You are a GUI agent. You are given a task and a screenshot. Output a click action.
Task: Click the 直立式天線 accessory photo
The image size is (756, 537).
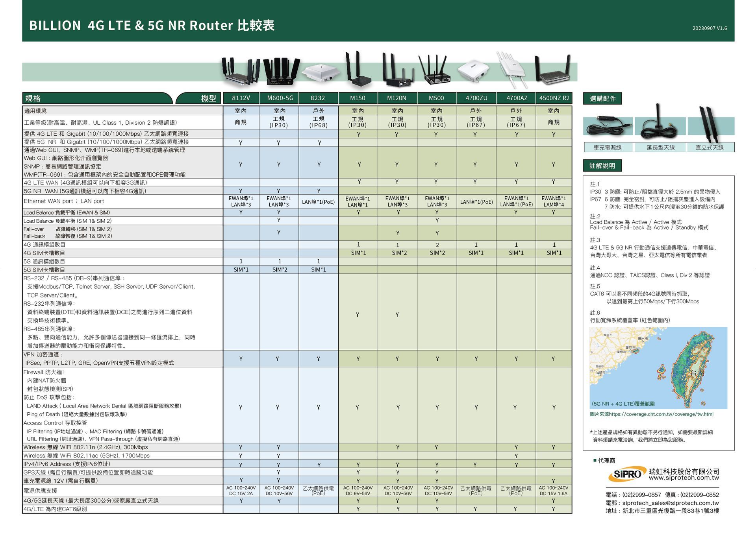[x=710, y=124]
